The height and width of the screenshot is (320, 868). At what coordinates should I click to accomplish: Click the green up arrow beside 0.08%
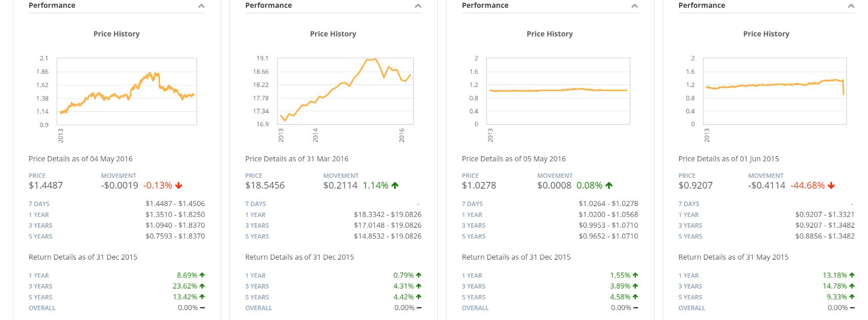pyautogui.click(x=609, y=186)
